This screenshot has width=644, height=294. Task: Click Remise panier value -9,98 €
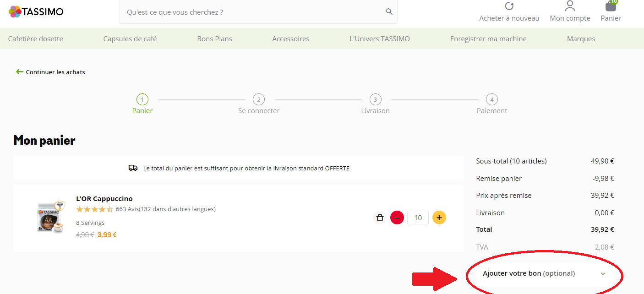603,179
